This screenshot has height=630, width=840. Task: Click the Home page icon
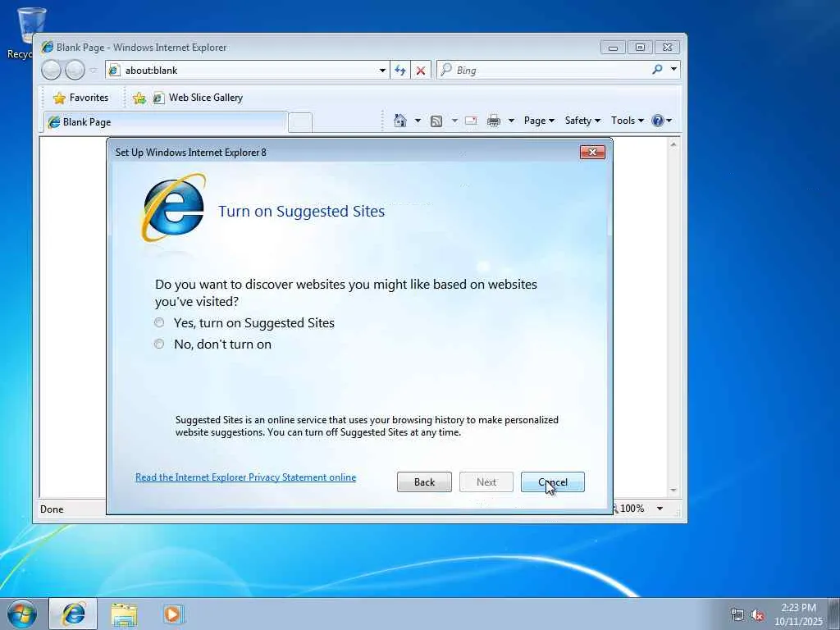[x=399, y=121]
